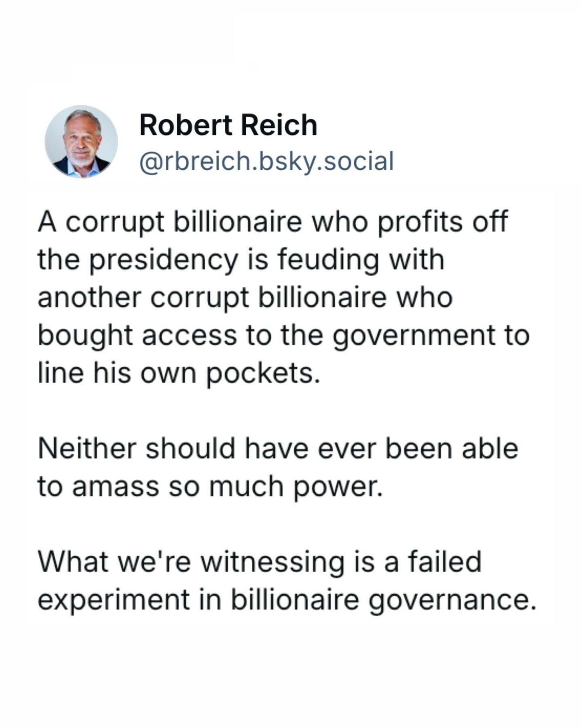Screen dimensions: 582x728
Task: Click the phrase "bought access"
Action: click(x=137, y=335)
